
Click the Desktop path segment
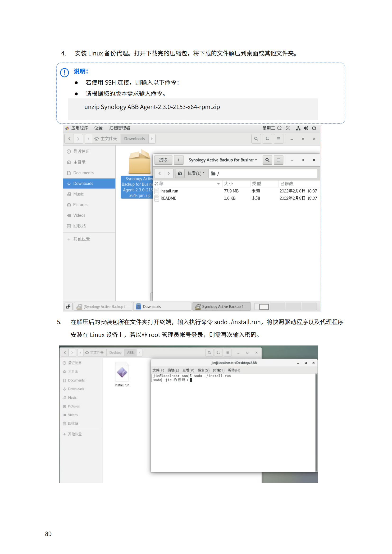pyautogui.click(x=115, y=353)
